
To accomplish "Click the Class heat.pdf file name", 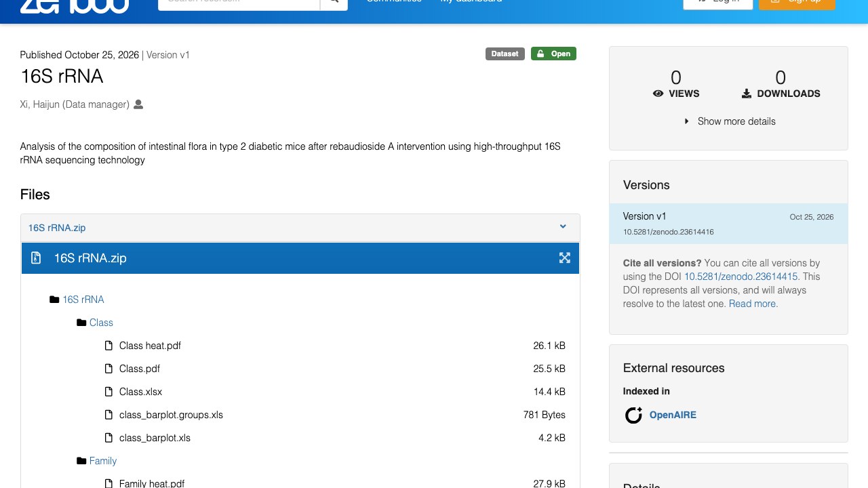I will [x=150, y=346].
